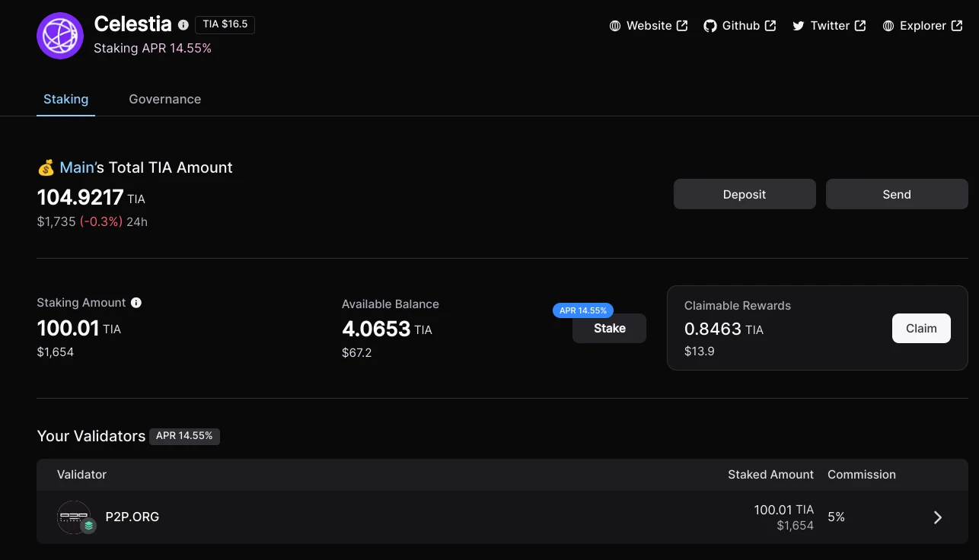Click the $67.2 available balance value
This screenshot has width=979, height=560.
click(357, 353)
